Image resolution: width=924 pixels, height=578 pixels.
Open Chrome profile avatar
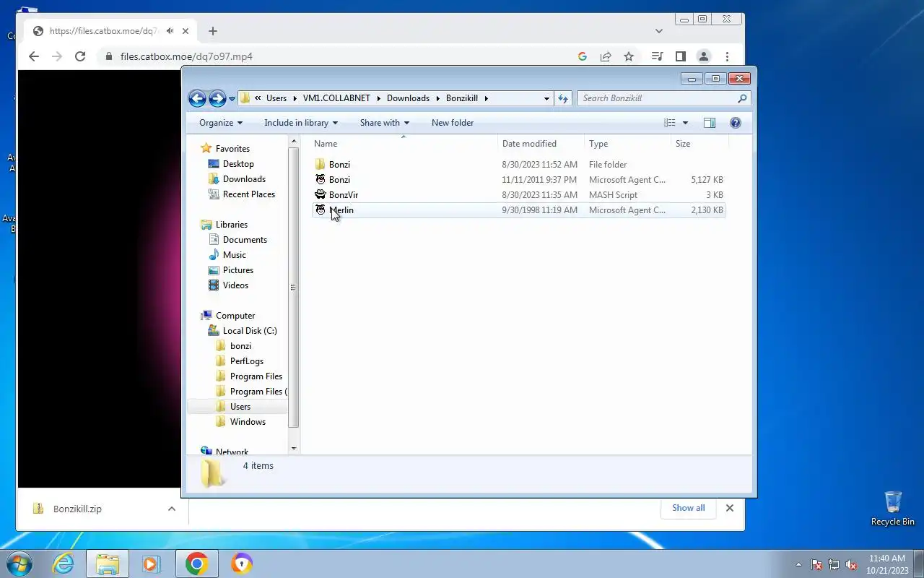point(704,56)
